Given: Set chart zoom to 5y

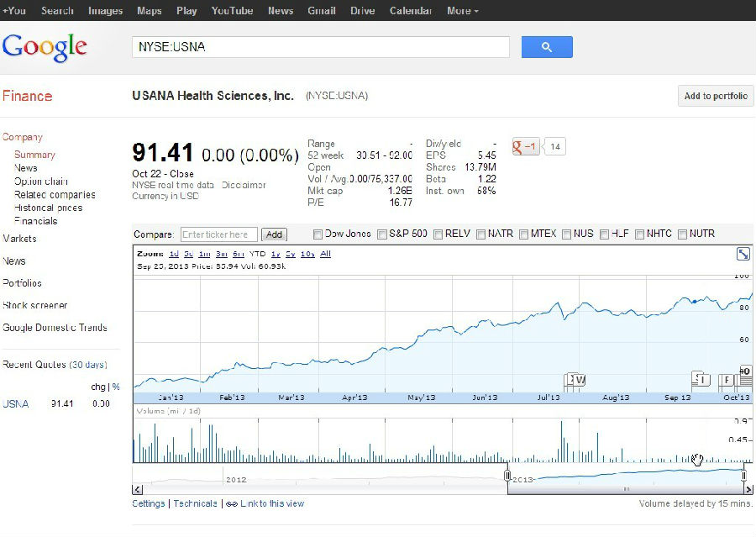Looking at the screenshot, I should point(291,254).
